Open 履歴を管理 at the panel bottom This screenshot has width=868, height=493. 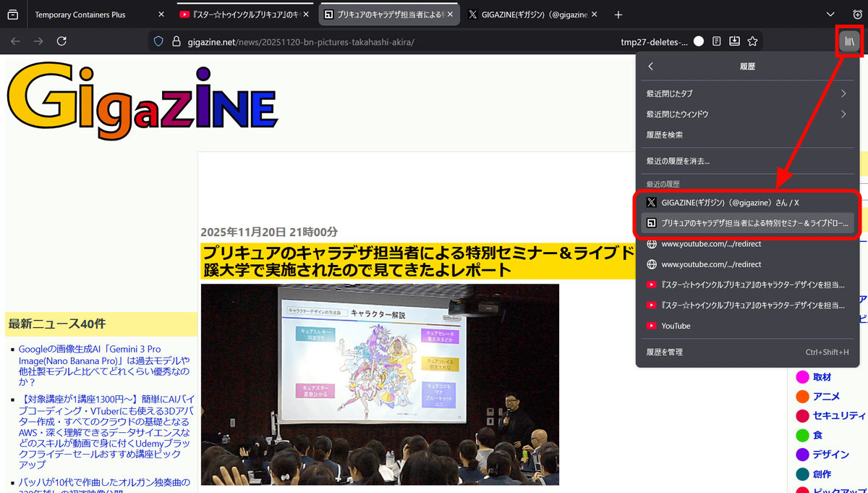pyautogui.click(x=665, y=352)
